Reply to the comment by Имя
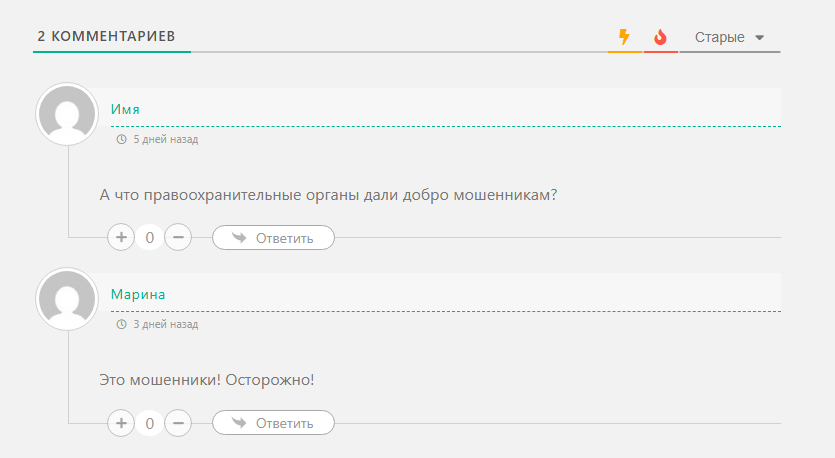Viewport: 835px width, 458px height. (x=273, y=238)
